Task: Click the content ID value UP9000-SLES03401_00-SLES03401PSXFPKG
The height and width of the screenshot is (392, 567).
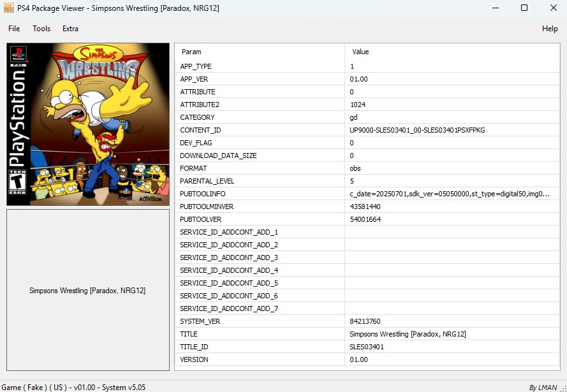Action: (417, 130)
